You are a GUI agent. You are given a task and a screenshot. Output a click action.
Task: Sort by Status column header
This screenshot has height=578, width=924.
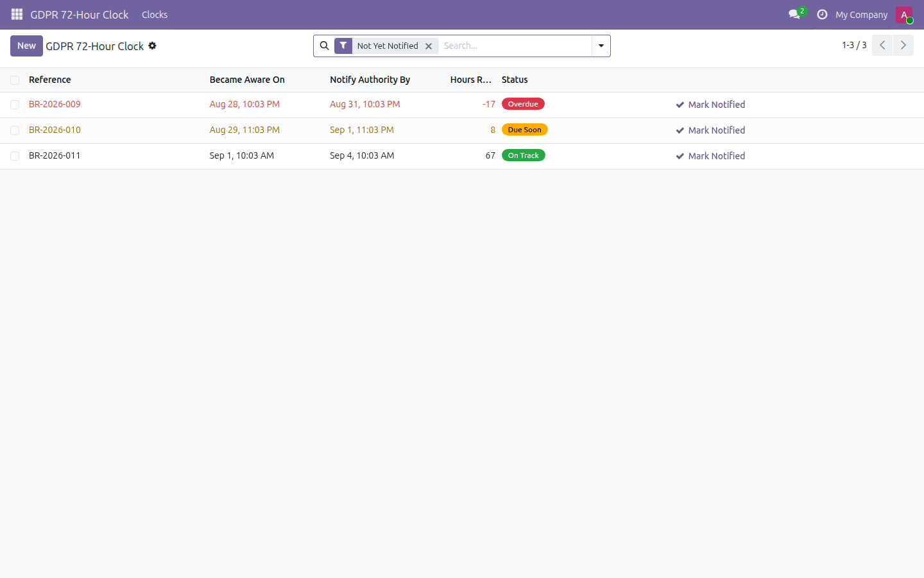[515, 80]
